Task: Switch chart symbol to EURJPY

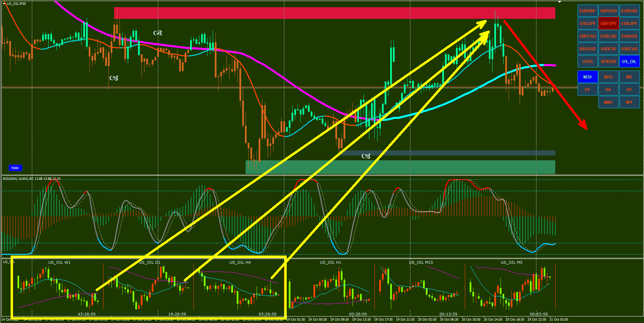Action: (629, 24)
